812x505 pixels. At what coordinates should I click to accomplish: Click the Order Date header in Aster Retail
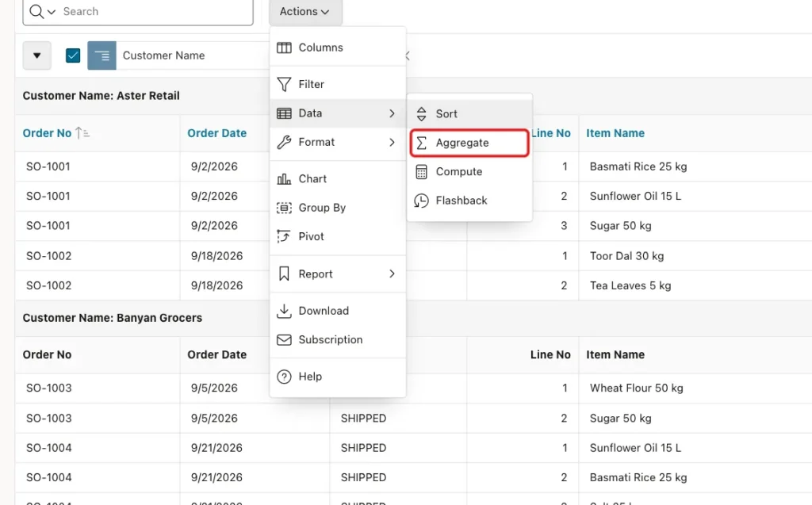pos(217,133)
